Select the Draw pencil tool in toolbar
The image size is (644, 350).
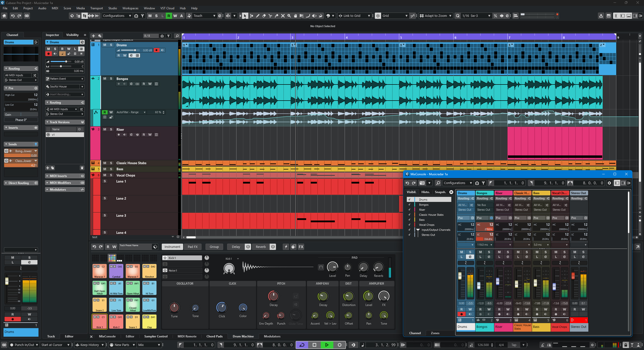click(x=258, y=16)
